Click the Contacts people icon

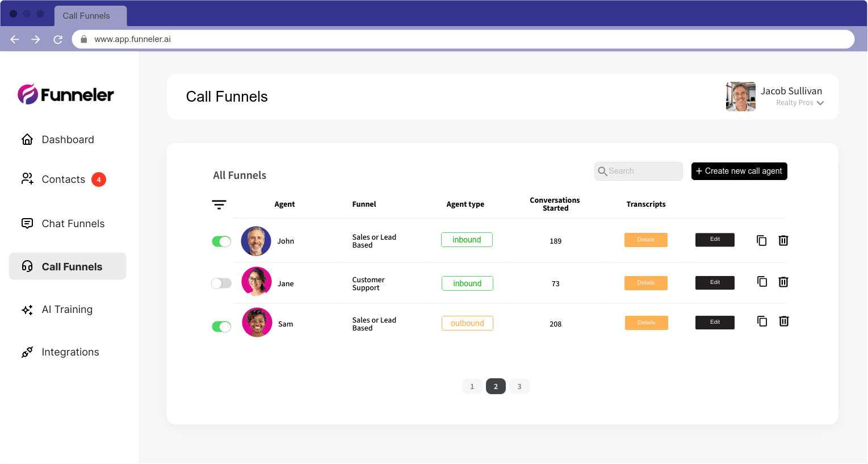[x=27, y=179]
